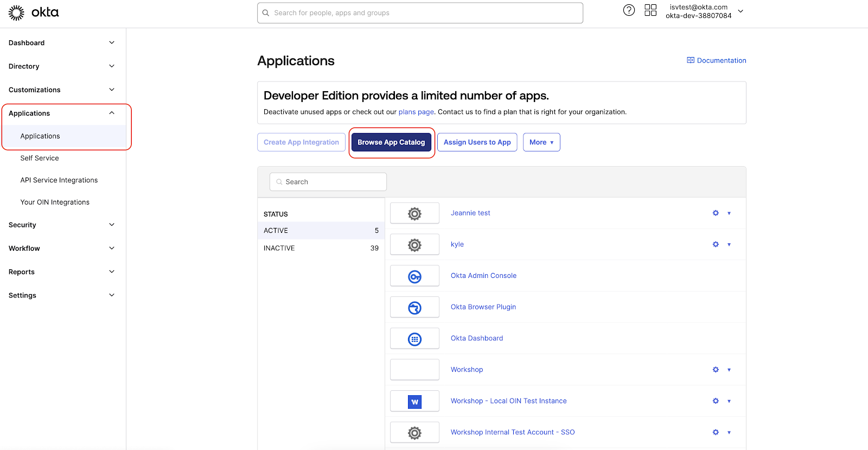Filter by ACTIVE status
The image size is (868, 450).
tap(321, 231)
